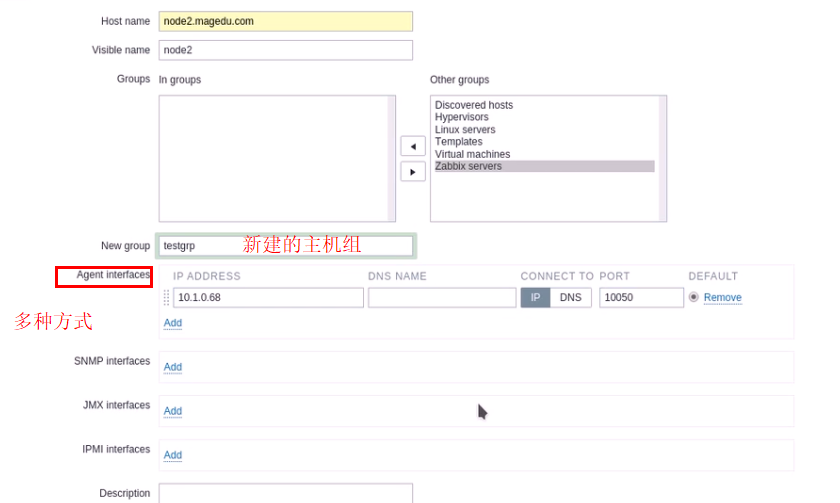Select the Default radio button for the agent interface
Image resolution: width=840 pixels, height=503 pixels.
click(x=694, y=297)
